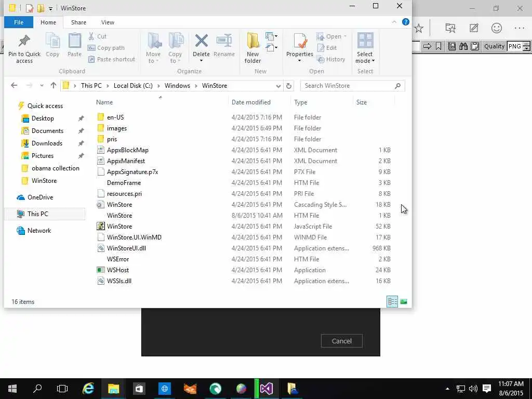Create a New folder
This screenshot has width=532, height=399.
pyautogui.click(x=253, y=48)
